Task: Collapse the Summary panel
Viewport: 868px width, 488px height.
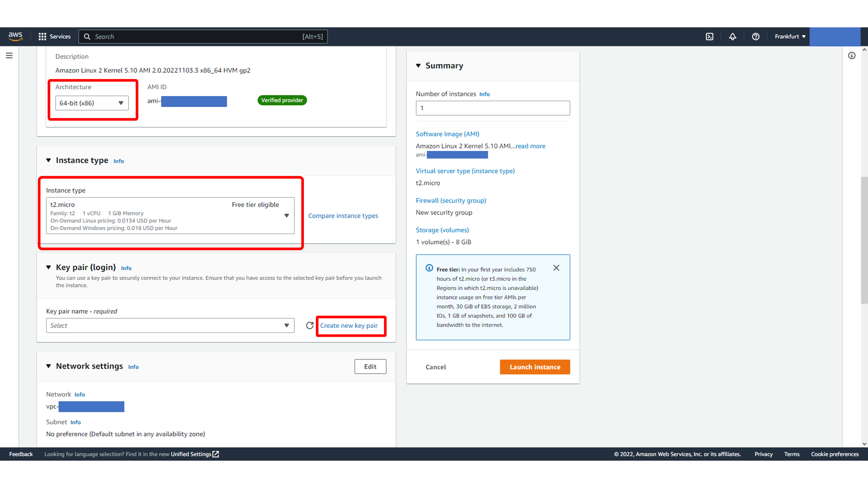Action: (418, 66)
